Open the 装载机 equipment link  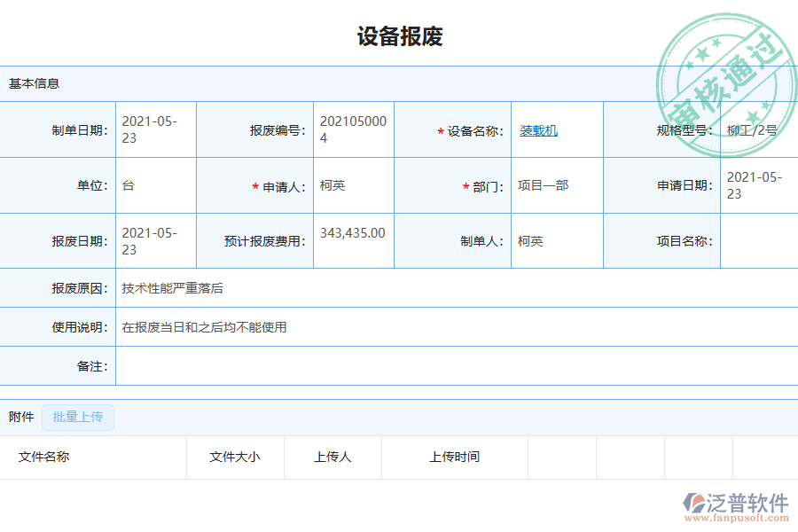coord(537,129)
